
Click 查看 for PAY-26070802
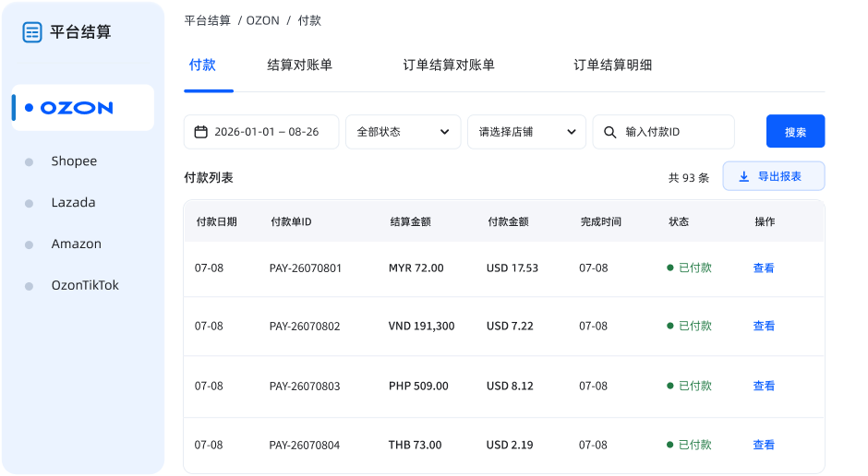click(764, 327)
